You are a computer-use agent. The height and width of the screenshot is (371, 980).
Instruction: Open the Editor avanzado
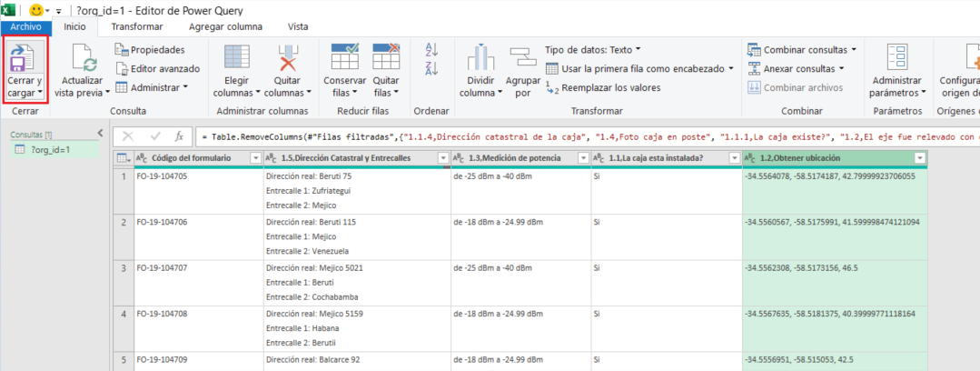click(x=157, y=68)
